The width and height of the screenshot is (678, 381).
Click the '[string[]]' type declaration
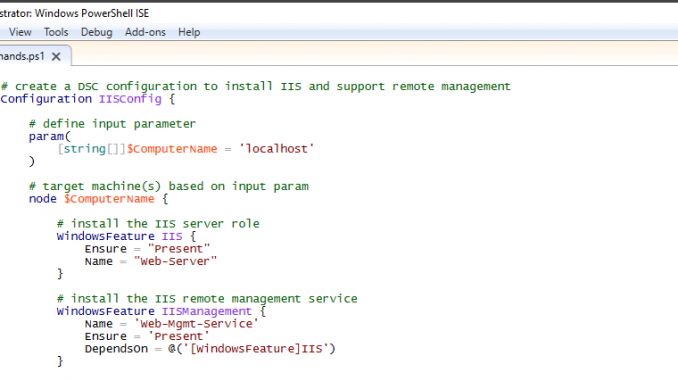point(92,149)
